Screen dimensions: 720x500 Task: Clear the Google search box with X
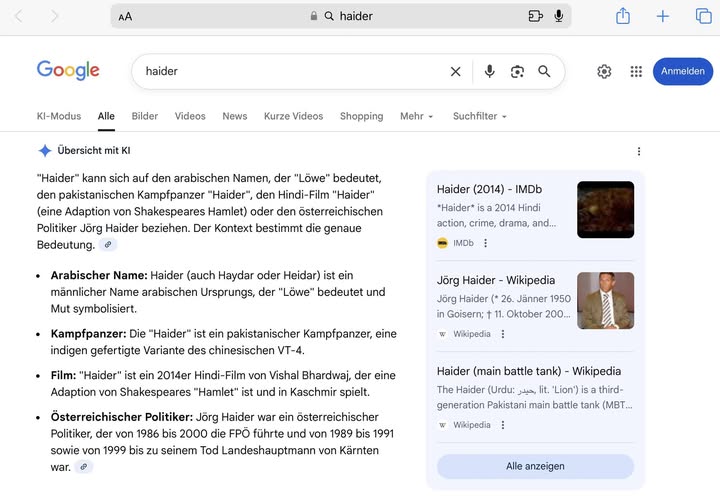pos(456,72)
